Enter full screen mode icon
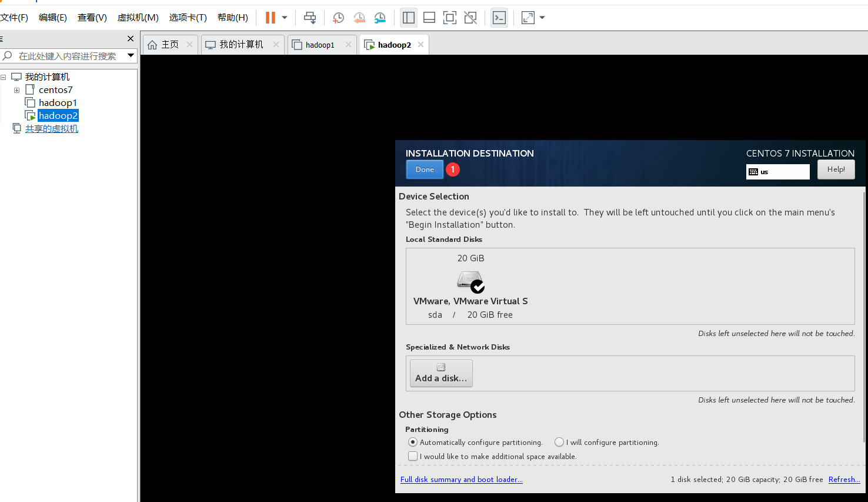This screenshot has width=868, height=502. tap(450, 18)
